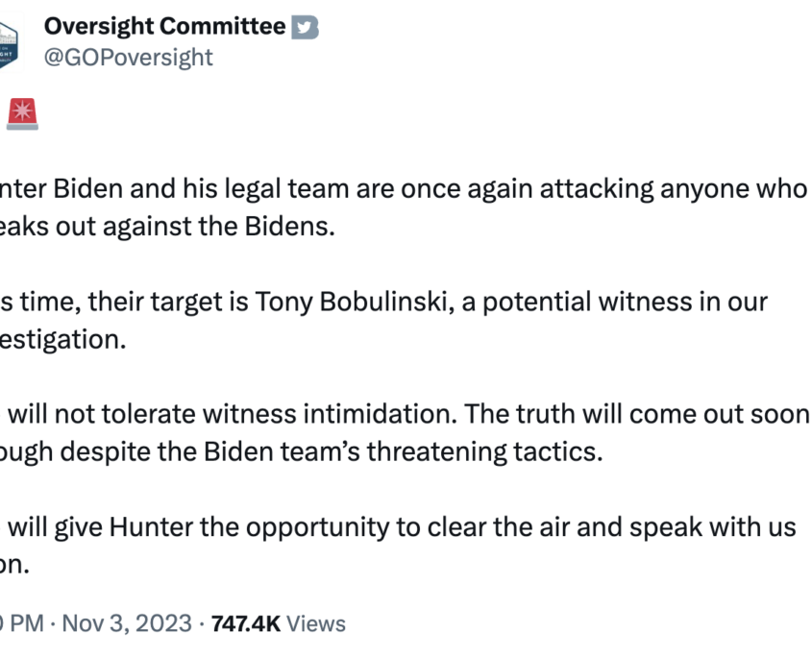Select the line about truth coming out soon
The image size is (812, 657).
[405, 414]
